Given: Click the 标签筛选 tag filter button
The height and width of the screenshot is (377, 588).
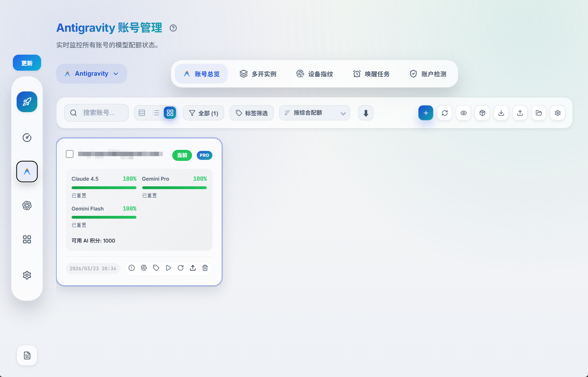Looking at the screenshot, I should [252, 113].
